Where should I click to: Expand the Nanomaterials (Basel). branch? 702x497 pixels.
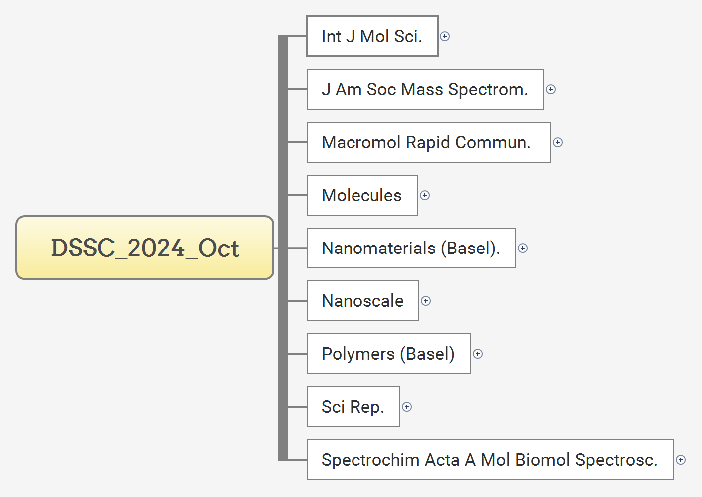523,248
